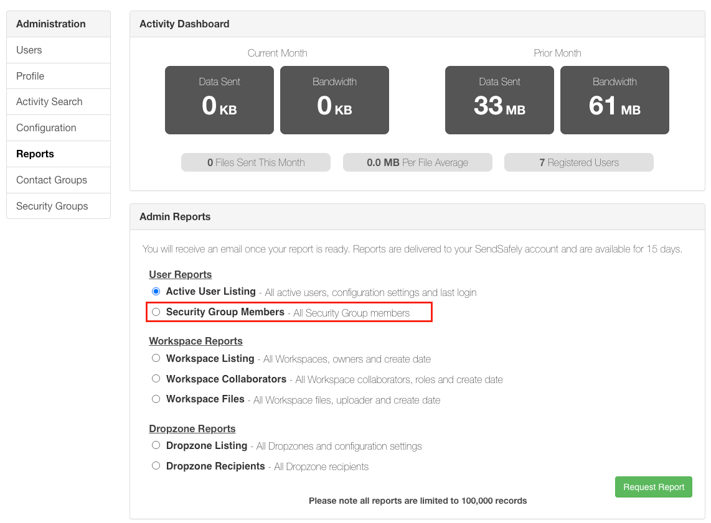Select the Active User Listing radio button
The image size is (711, 523).
pos(156,291)
